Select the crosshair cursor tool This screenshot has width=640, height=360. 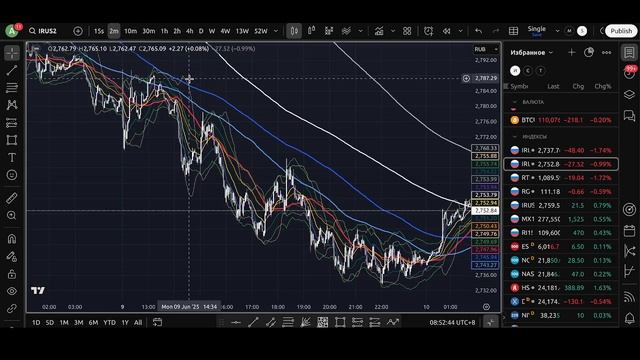[12, 53]
